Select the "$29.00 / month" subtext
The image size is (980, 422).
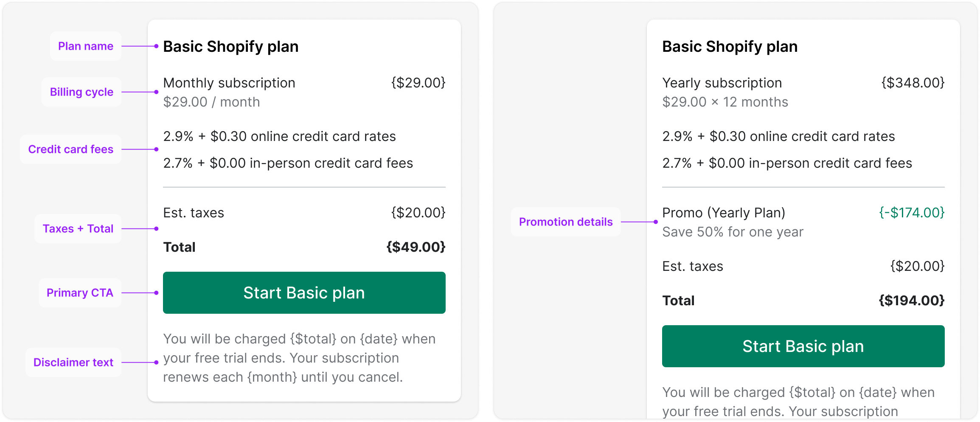point(211,102)
